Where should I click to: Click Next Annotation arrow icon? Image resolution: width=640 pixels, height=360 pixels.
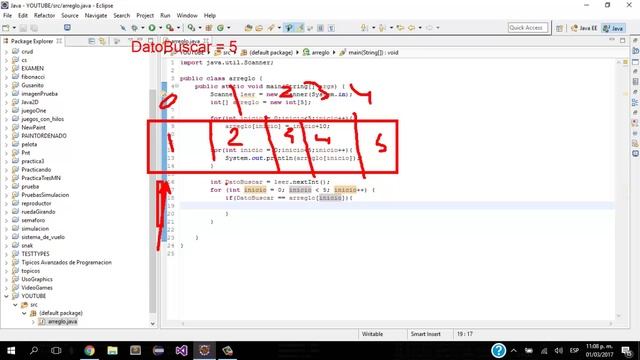pyautogui.click(x=364, y=28)
